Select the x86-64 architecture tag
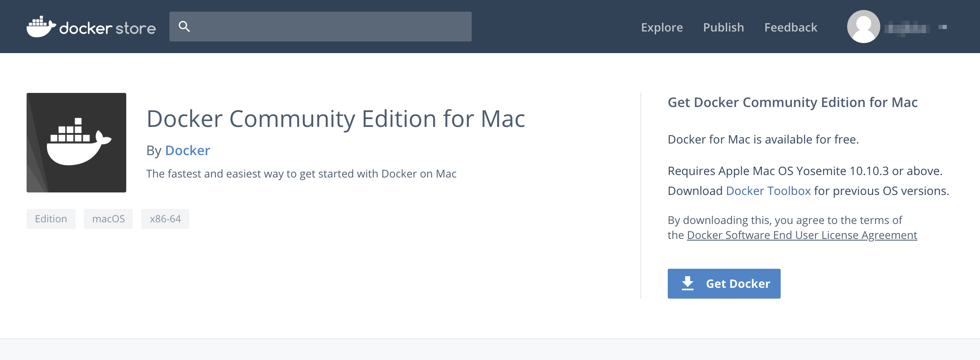This screenshot has height=360, width=980. coord(165,219)
